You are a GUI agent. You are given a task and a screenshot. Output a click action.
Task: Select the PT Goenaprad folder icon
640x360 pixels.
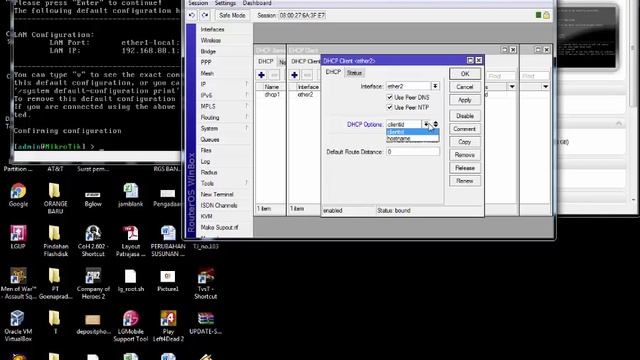pyautogui.click(x=54, y=276)
